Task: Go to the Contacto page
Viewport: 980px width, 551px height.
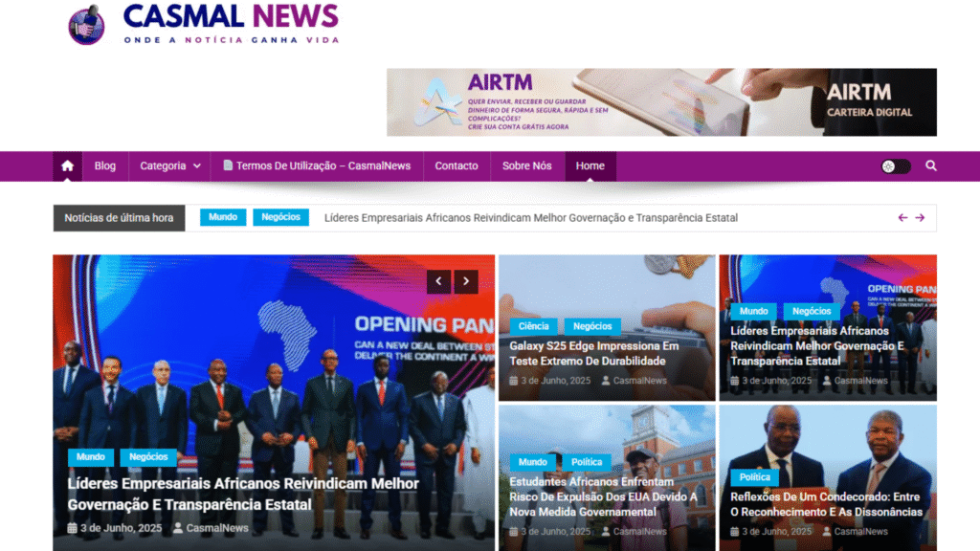Action: click(x=457, y=166)
